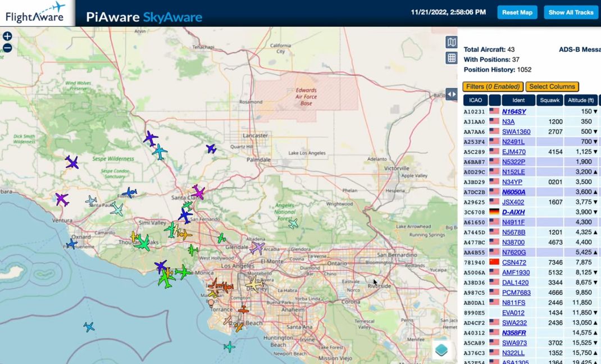This screenshot has height=364, width=601.
Task: Collapse the aircraft list with the double-arrow toggle
Action: tap(453, 94)
